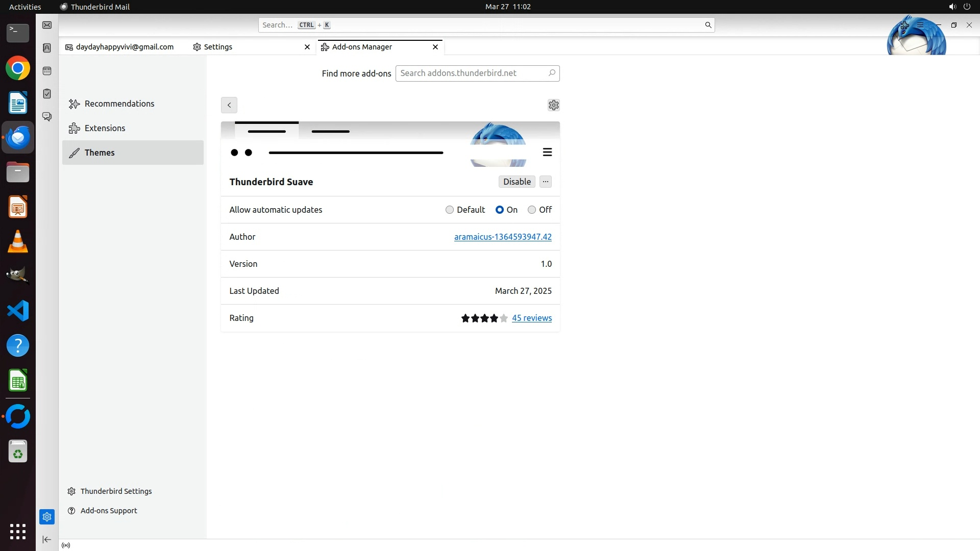Open the Chat space icon
Image resolution: width=980 pixels, height=551 pixels.
click(x=47, y=117)
